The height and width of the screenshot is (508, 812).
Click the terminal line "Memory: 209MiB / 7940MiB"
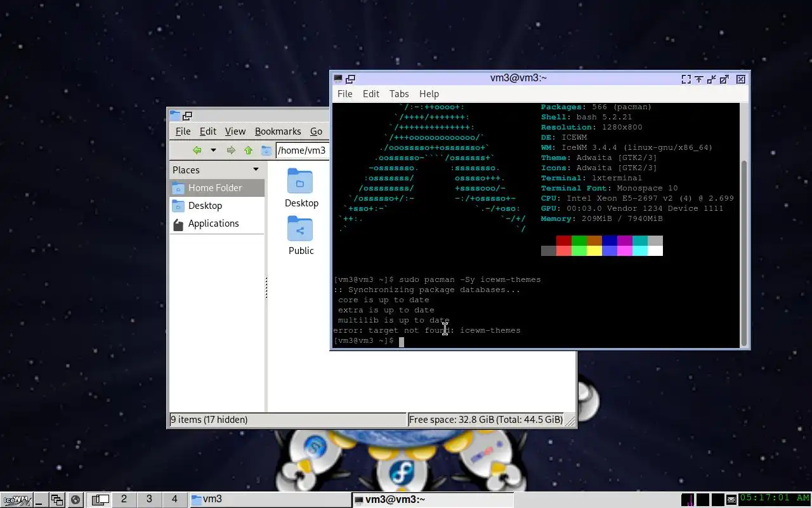[601, 218]
